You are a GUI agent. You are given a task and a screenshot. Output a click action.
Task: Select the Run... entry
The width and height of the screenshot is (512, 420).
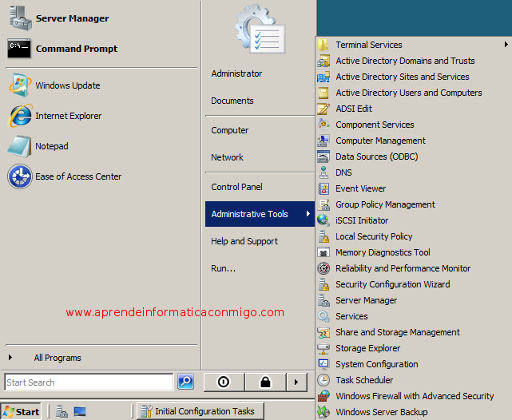click(x=223, y=268)
